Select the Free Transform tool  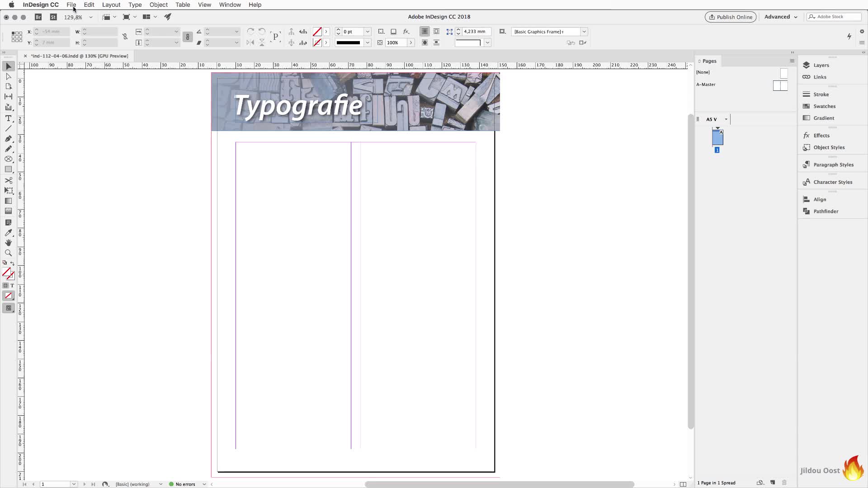8,191
